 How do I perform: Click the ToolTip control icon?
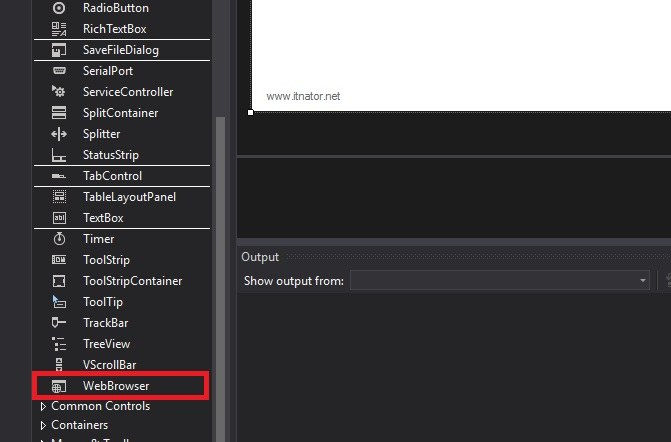click(59, 302)
